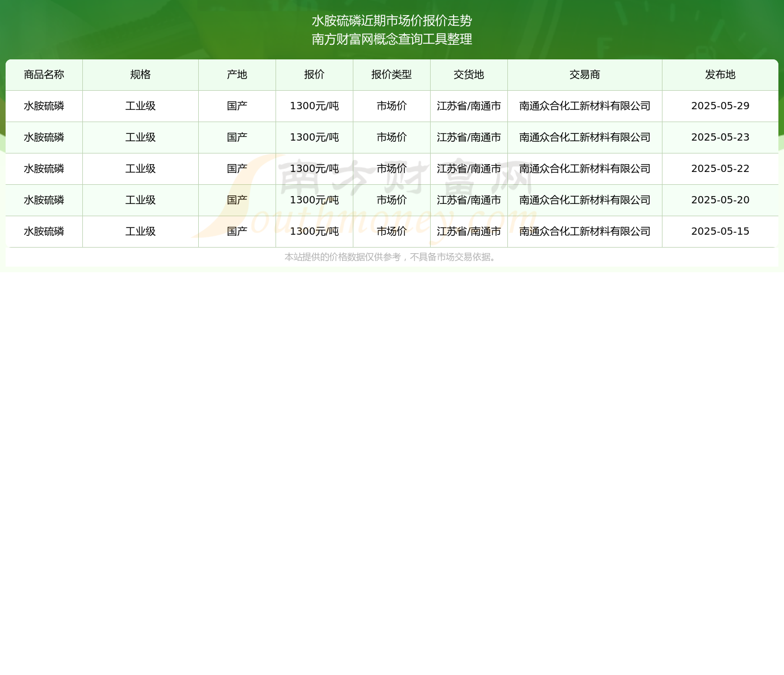Click the 报价 column header
The width and height of the screenshot is (784, 675).
point(314,75)
